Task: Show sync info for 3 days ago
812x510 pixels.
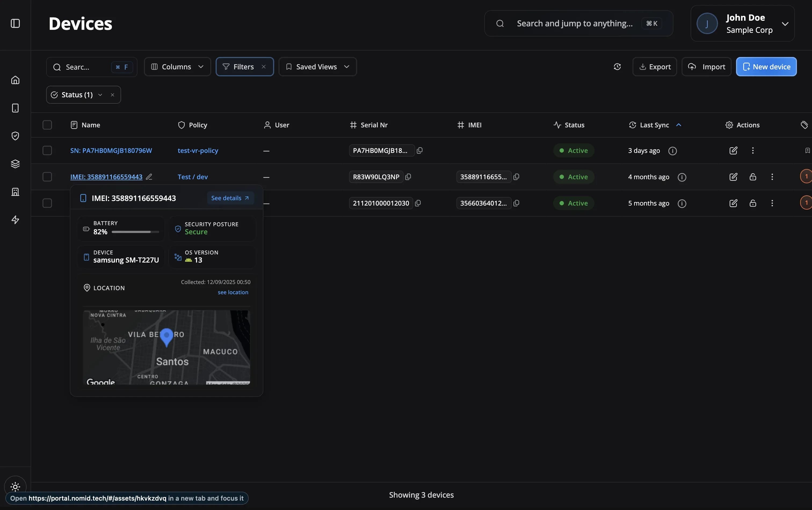Action: 672,151
